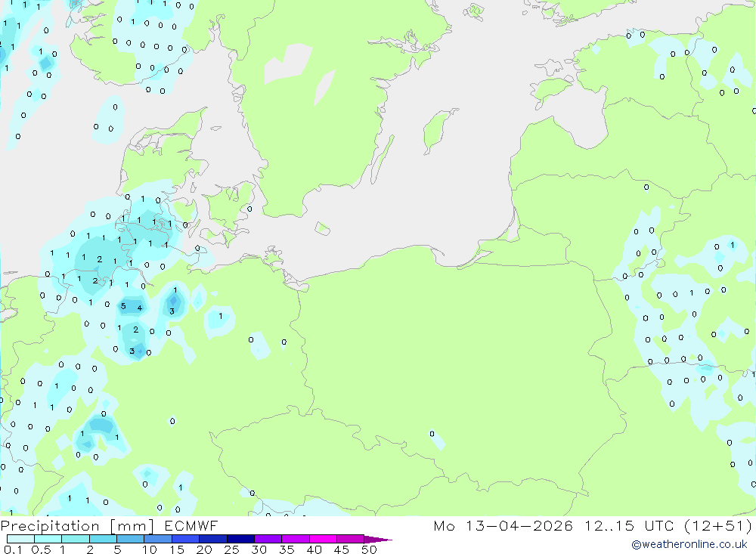Click the 'Precipitation [mm]' title text
Image resolution: width=756 pixels, height=554 pixels.
tap(77, 525)
